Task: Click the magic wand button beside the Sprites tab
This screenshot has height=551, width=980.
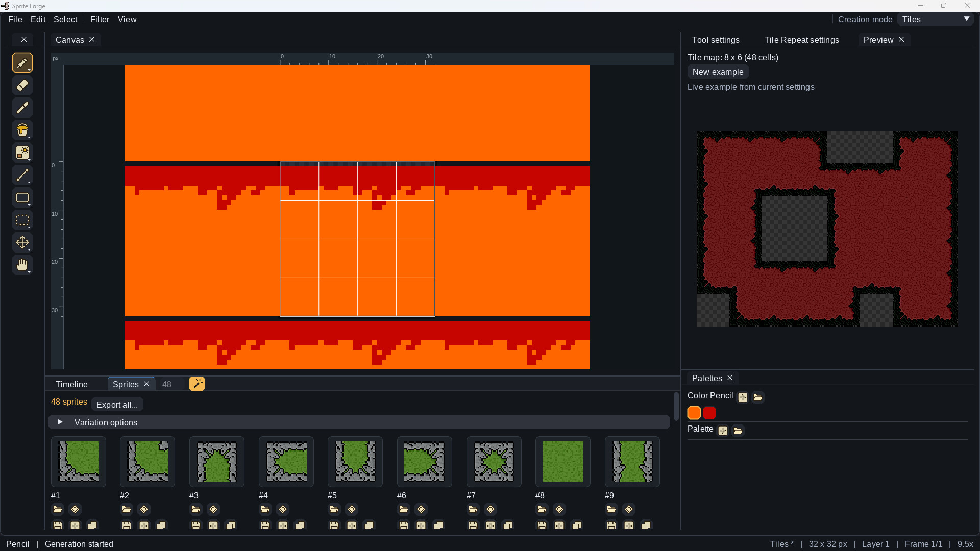Action: (x=197, y=384)
